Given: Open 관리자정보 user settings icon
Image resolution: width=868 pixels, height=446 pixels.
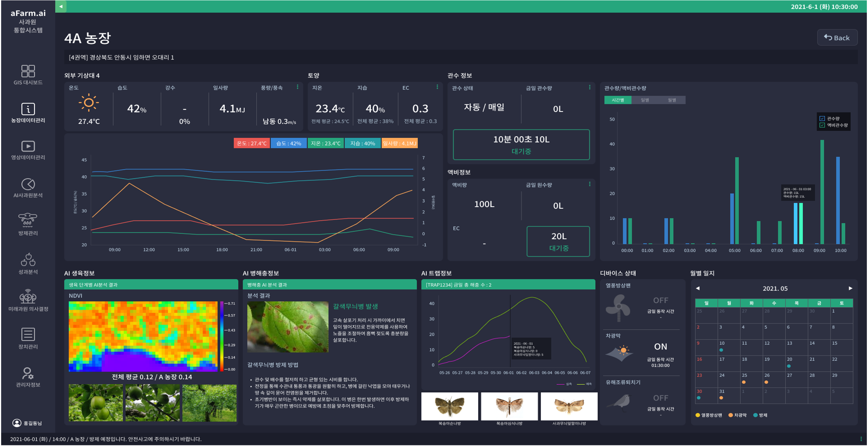Looking at the screenshot, I should 28,373.
